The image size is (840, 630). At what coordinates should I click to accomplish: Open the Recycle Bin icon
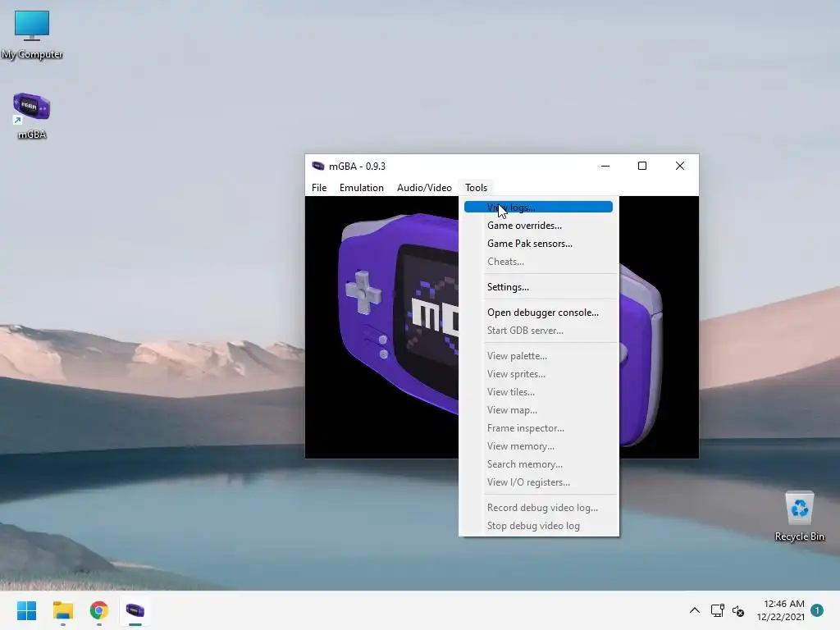(799, 517)
